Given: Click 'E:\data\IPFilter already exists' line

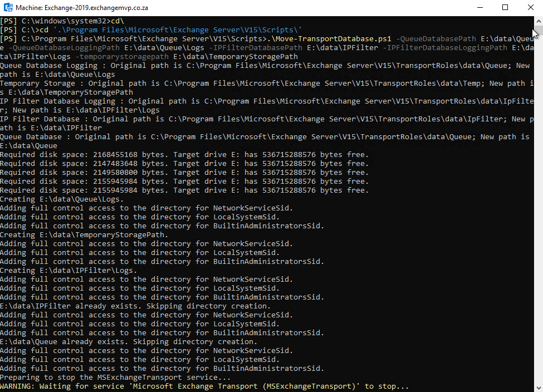Looking at the screenshot, I should (135, 306).
